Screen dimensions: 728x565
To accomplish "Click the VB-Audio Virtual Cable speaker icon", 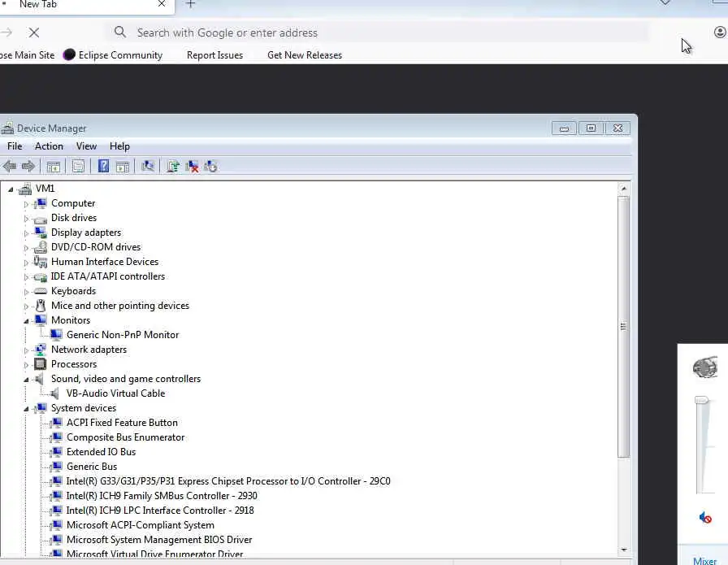I will pos(54,393).
